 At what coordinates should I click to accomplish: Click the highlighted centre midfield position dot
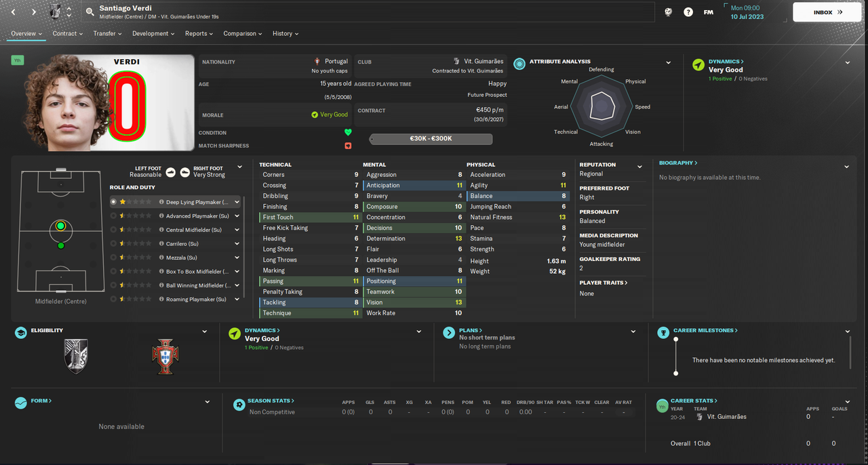click(60, 226)
